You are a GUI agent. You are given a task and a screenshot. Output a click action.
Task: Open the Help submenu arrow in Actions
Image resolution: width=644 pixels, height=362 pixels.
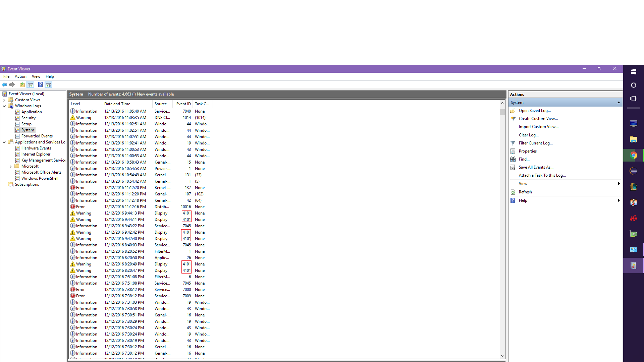619,200
